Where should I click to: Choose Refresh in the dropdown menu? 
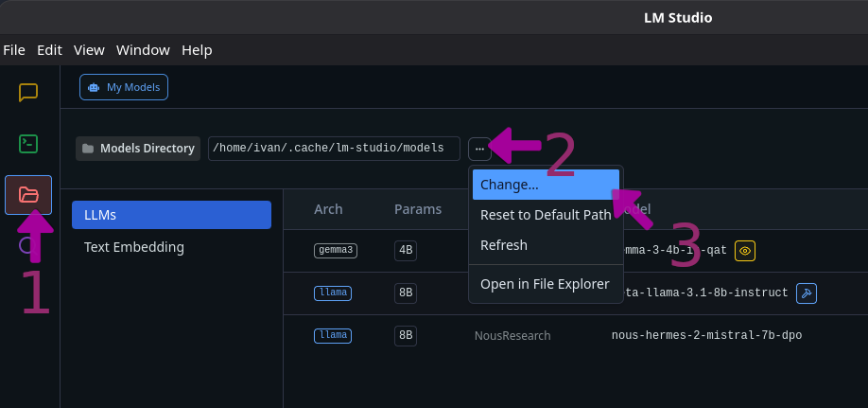(546, 245)
